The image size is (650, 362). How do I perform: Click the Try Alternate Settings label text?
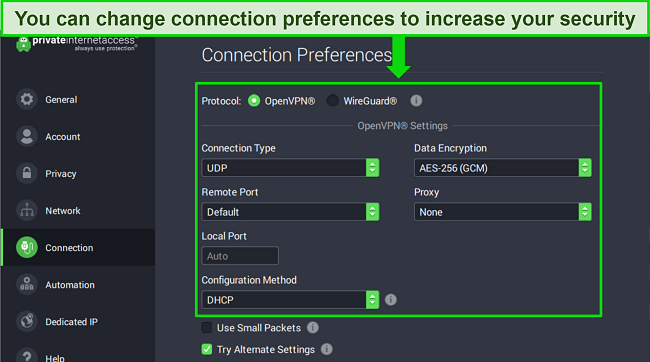(x=266, y=350)
